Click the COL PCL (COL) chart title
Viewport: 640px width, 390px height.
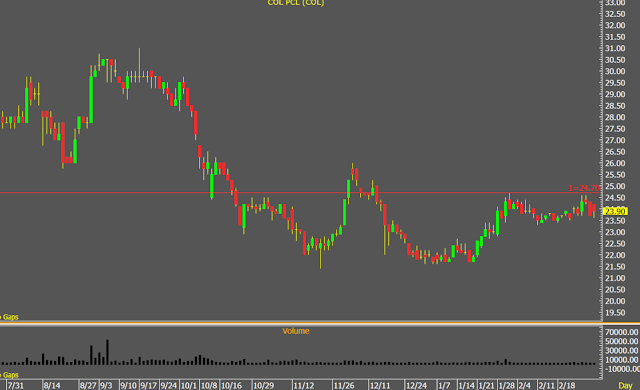[x=296, y=3]
